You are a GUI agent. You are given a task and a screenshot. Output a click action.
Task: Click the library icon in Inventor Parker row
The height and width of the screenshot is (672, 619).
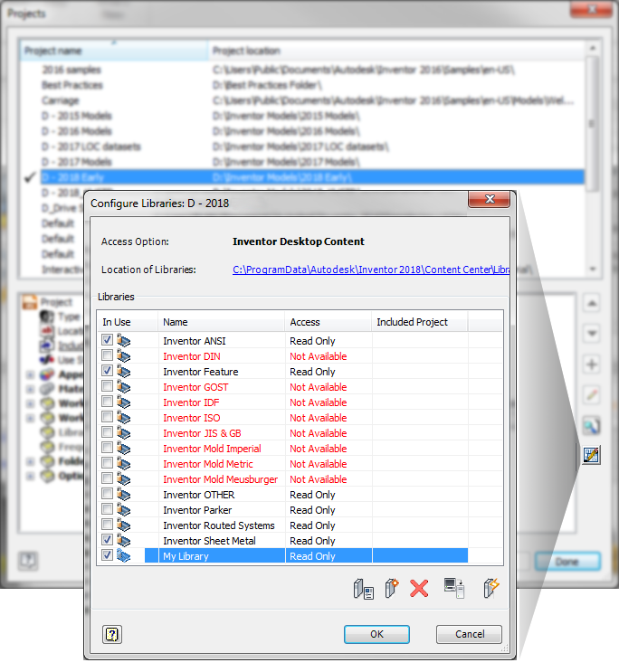[x=124, y=510]
